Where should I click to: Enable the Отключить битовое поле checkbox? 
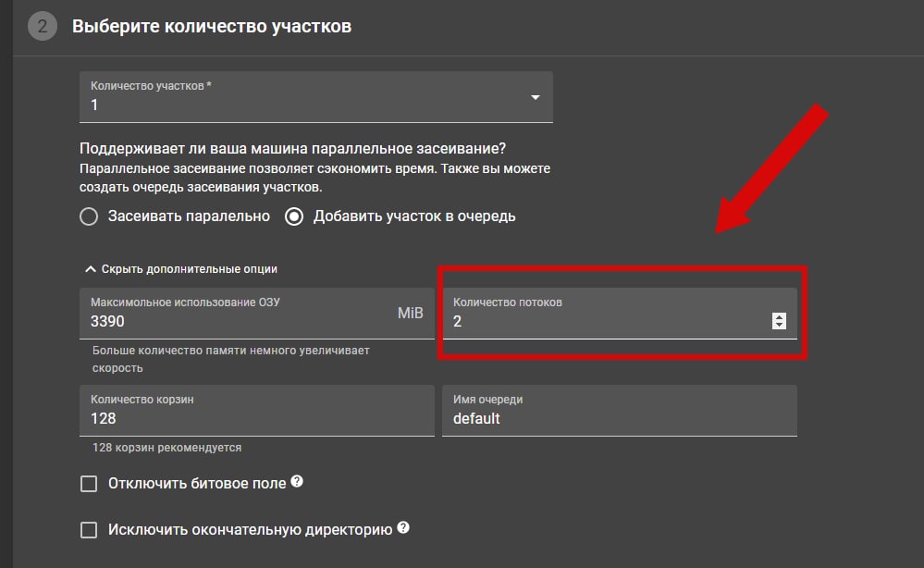tap(89, 484)
